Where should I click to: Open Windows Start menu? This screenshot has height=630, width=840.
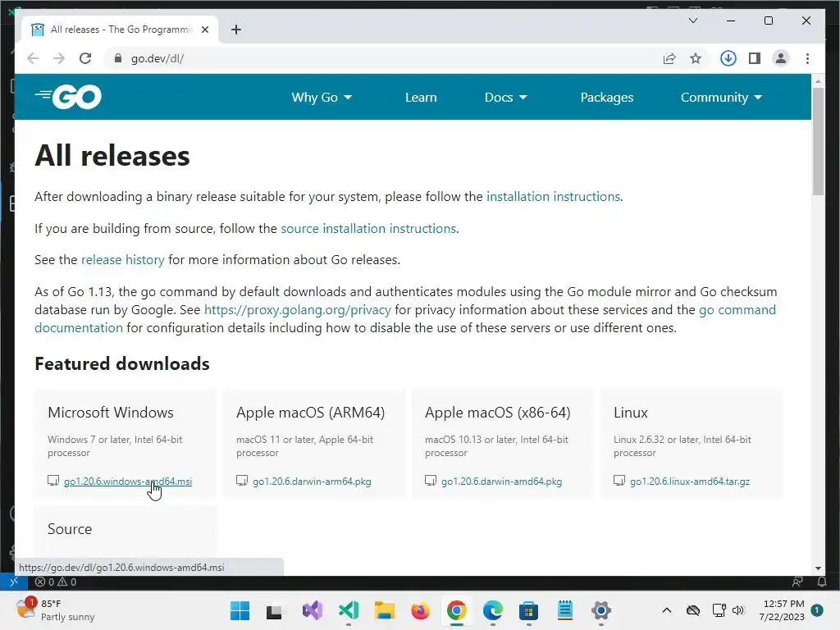tap(240, 610)
